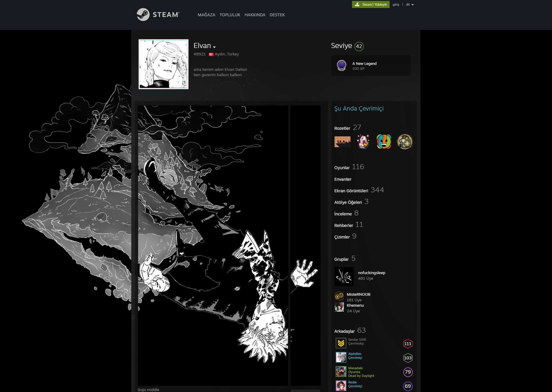Screen dimensions: 552x392
Task: Click Alphillim's friend avatar
Action: (341, 357)
